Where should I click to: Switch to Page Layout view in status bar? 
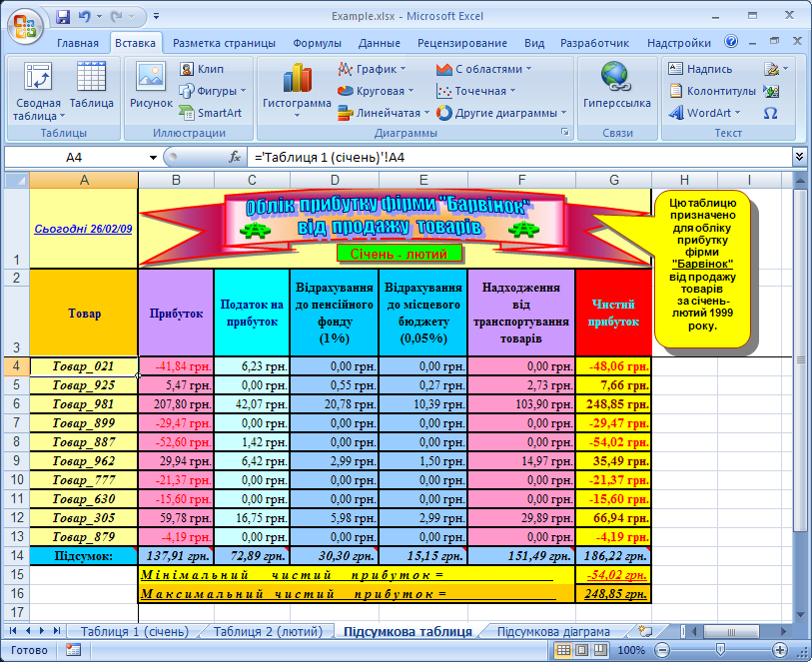pos(582,650)
